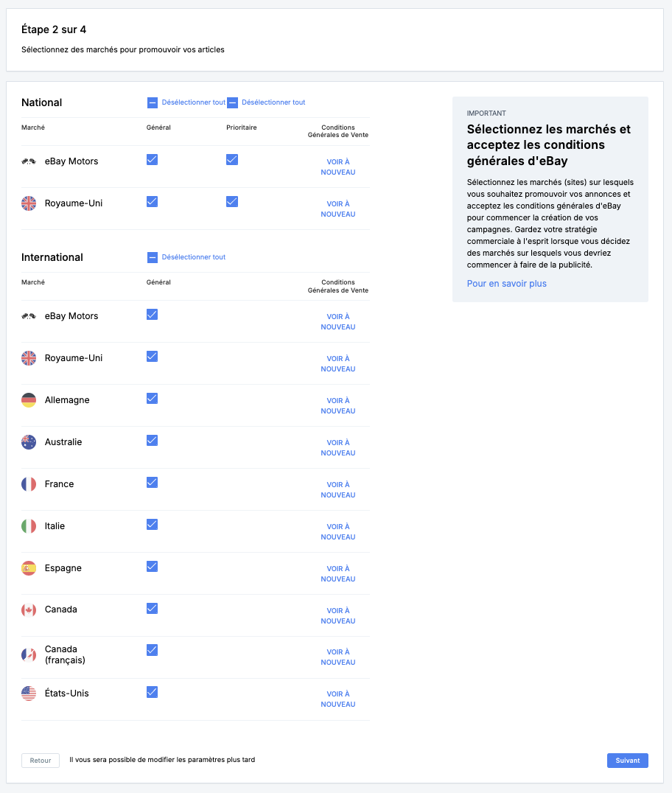Image resolution: width=672 pixels, height=793 pixels.
Task: Click the eBay Motors icon in International section
Action: click(29, 316)
